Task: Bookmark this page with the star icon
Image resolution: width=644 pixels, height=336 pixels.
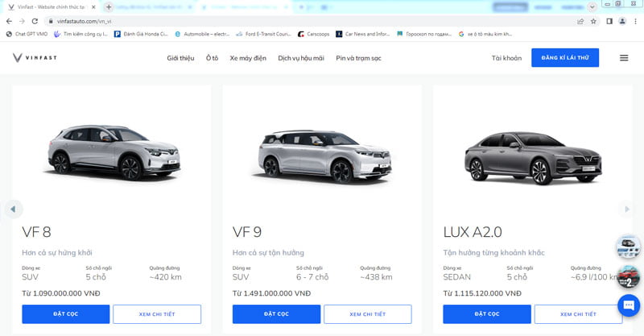Action: click(593, 21)
